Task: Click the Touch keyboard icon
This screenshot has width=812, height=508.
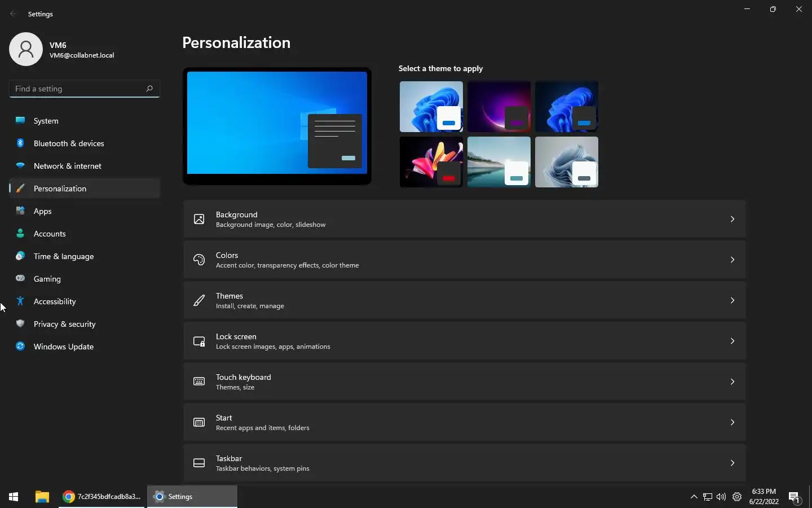Action: pyautogui.click(x=199, y=382)
